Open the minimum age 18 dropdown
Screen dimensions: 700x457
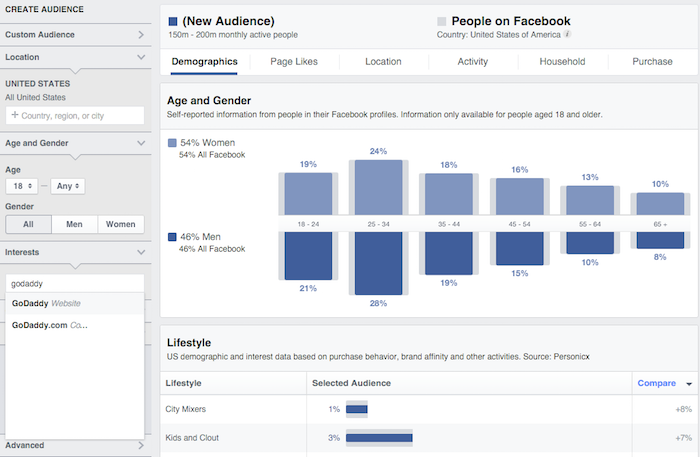[x=21, y=186]
